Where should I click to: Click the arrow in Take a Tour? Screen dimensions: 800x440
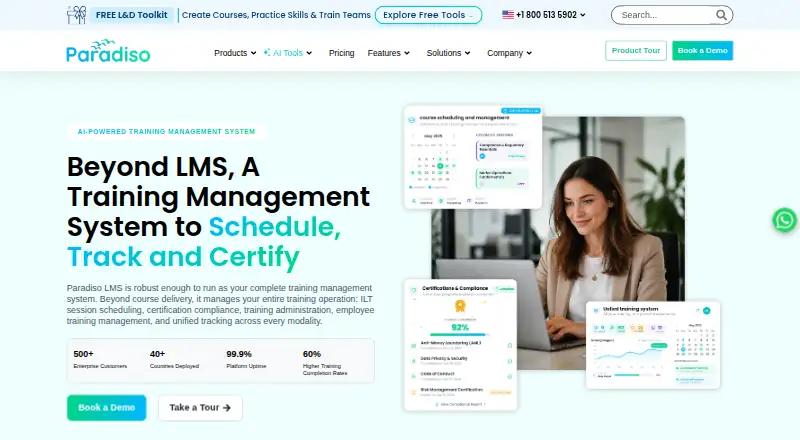click(x=227, y=407)
